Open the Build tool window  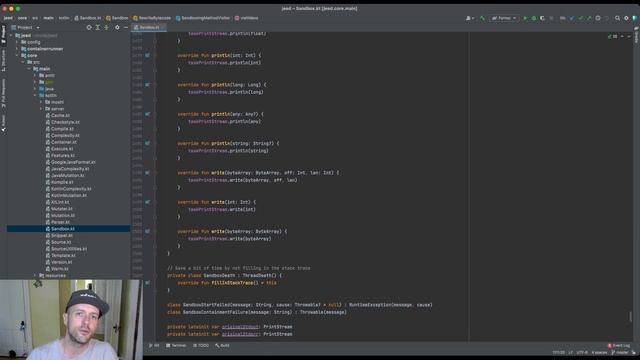(x=222, y=345)
